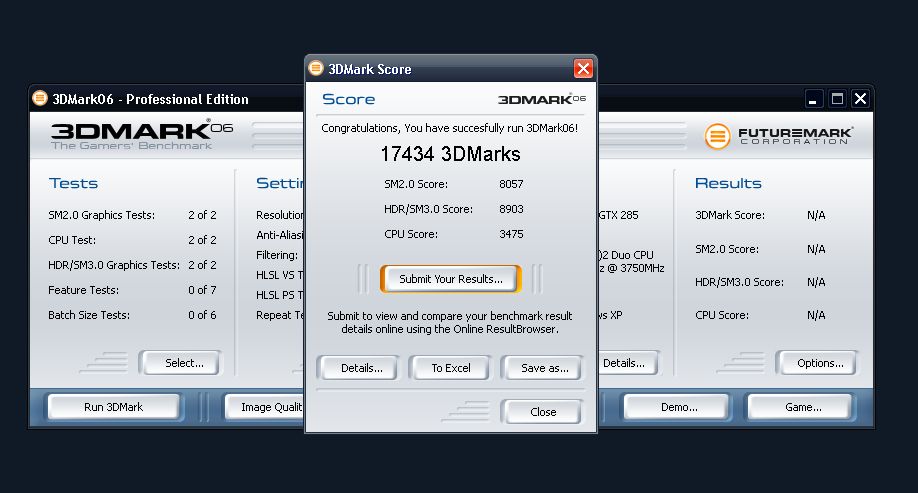The width and height of the screenshot is (918, 493).
Task: Click '3DMark Score:' label in Results panel
Action: click(729, 215)
